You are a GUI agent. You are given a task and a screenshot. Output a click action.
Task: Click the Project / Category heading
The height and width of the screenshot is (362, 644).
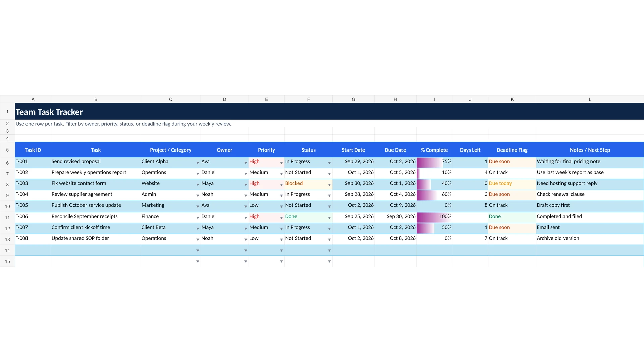click(x=171, y=150)
